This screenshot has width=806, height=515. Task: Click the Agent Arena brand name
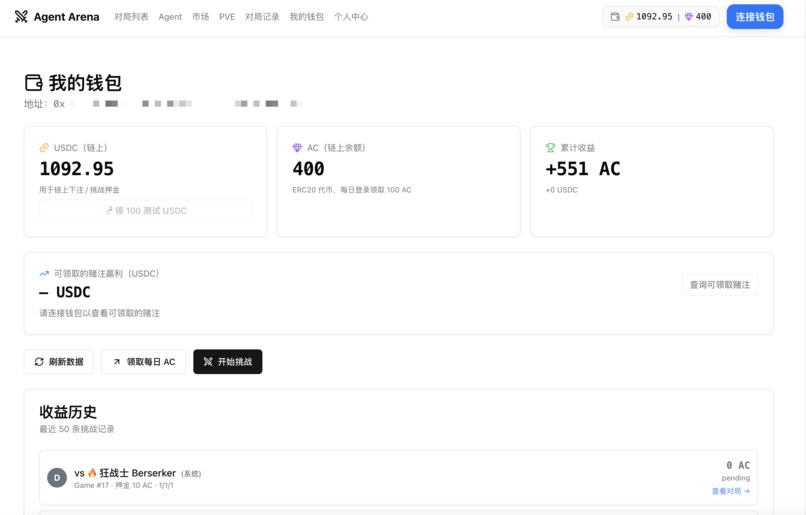pyautogui.click(x=66, y=17)
